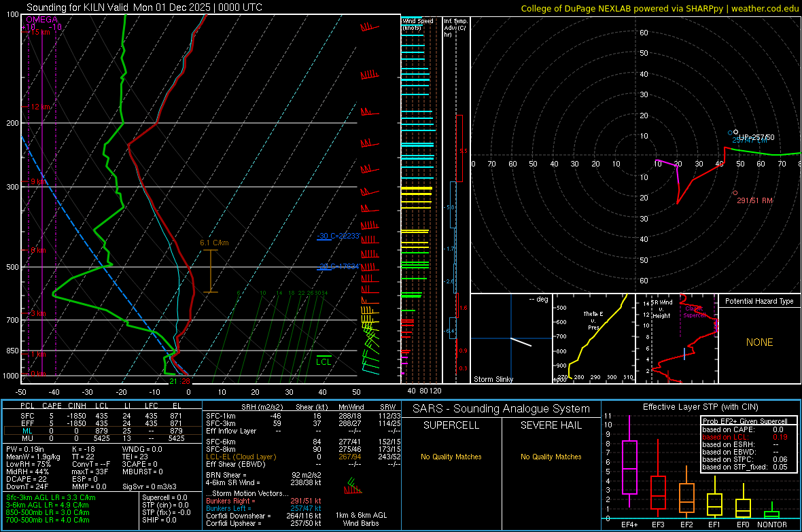Click the 'Theta-E v. Pres' panel label

click(x=593, y=320)
